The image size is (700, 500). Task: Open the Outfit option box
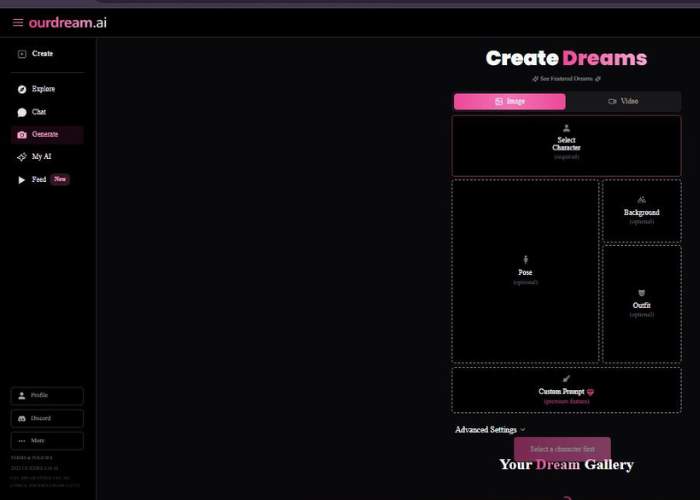tap(641, 304)
